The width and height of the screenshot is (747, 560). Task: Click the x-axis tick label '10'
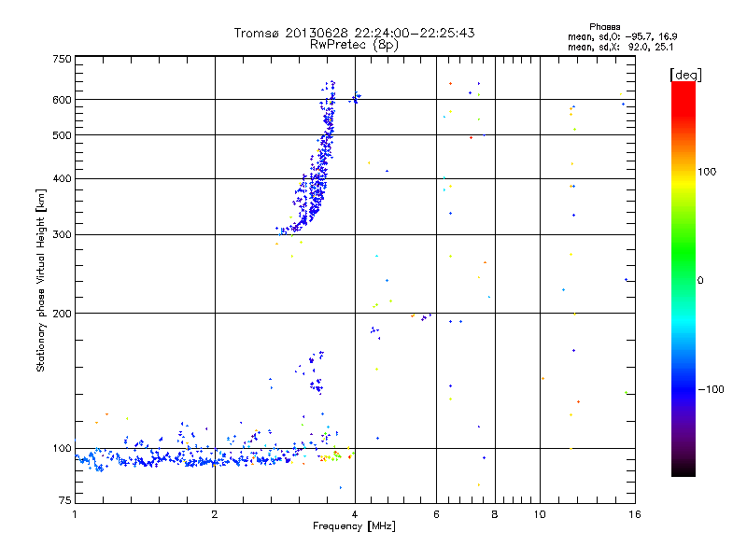tap(540, 514)
